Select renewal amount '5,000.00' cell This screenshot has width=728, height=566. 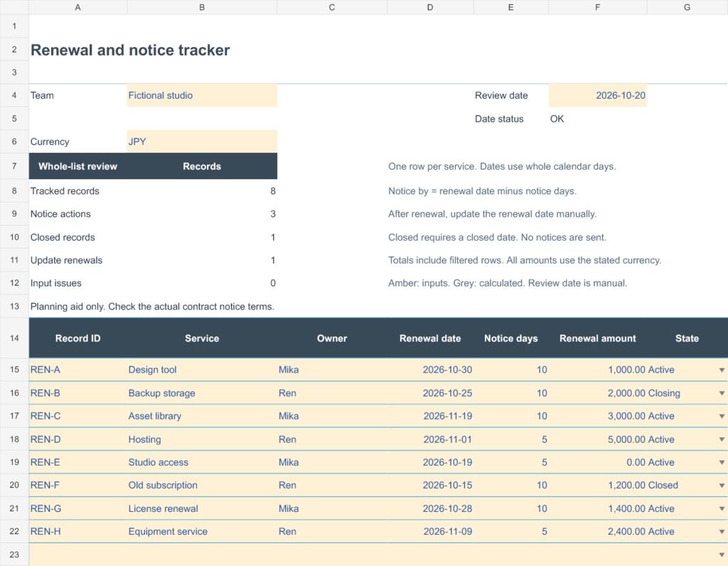(x=597, y=439)
